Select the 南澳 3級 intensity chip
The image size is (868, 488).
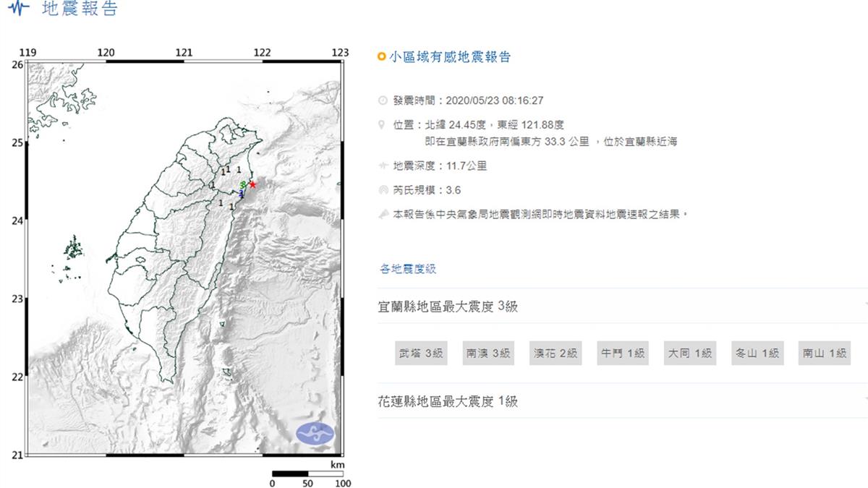(x=488, y=354)
